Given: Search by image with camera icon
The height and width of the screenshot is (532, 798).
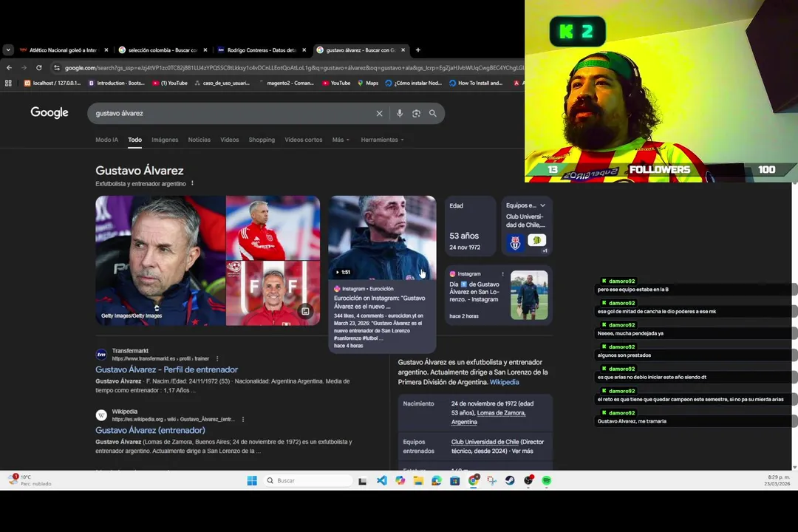Looking at the screenshot, I should 416,114.
